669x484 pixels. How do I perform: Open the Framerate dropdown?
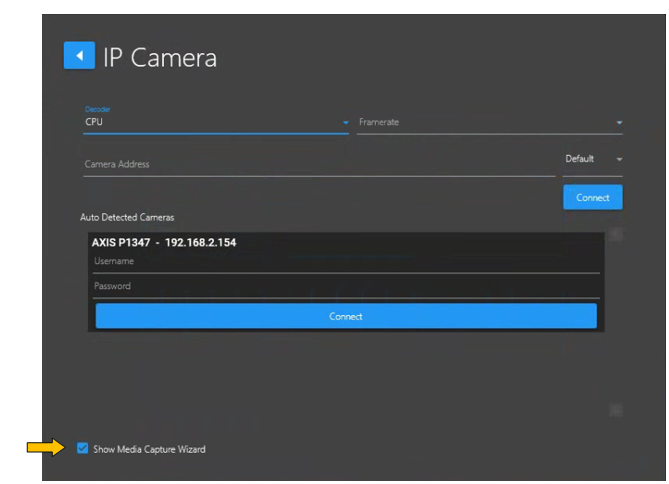point(484,122)
